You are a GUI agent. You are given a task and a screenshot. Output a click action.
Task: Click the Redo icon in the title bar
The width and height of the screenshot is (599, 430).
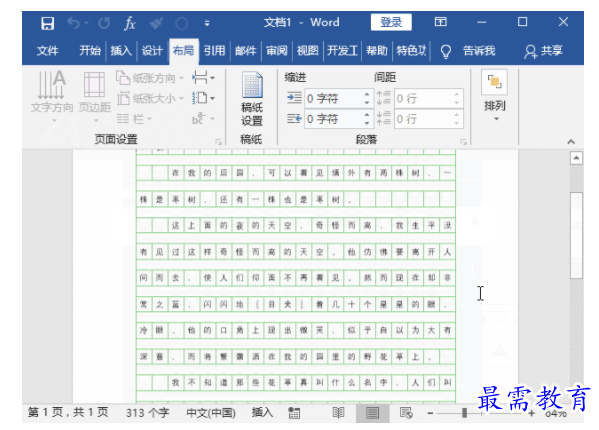coord(104,23)
